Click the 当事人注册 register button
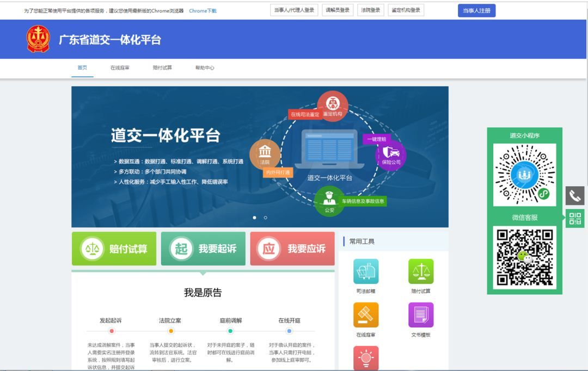The width and height of the screenshot is (588, 371). pyautogui.click(x=476, y=10)
